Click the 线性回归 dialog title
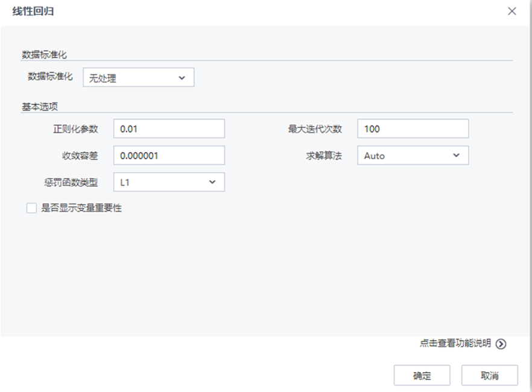The image size is (532, 392). [x=34, y=11]
